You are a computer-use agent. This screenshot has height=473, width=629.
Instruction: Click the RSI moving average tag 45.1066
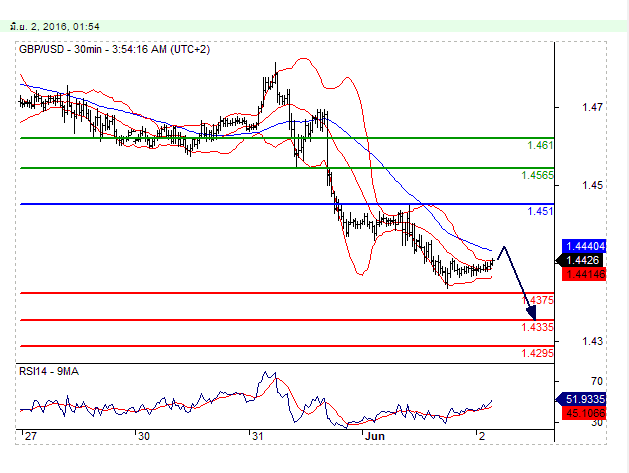[584, 413]
